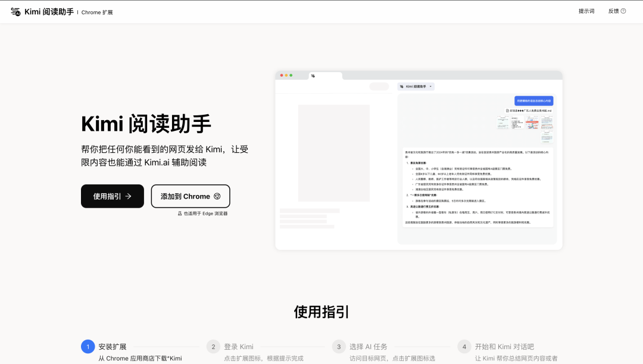Click the red window dot in demo preview
The image size is (643, 364).
[282, 76]
